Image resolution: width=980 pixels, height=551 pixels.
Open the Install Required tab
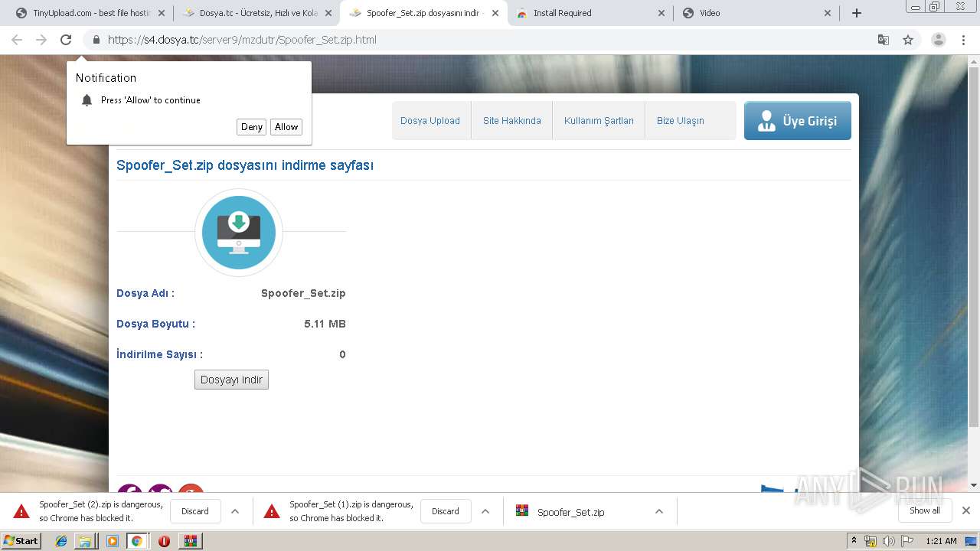582,13
